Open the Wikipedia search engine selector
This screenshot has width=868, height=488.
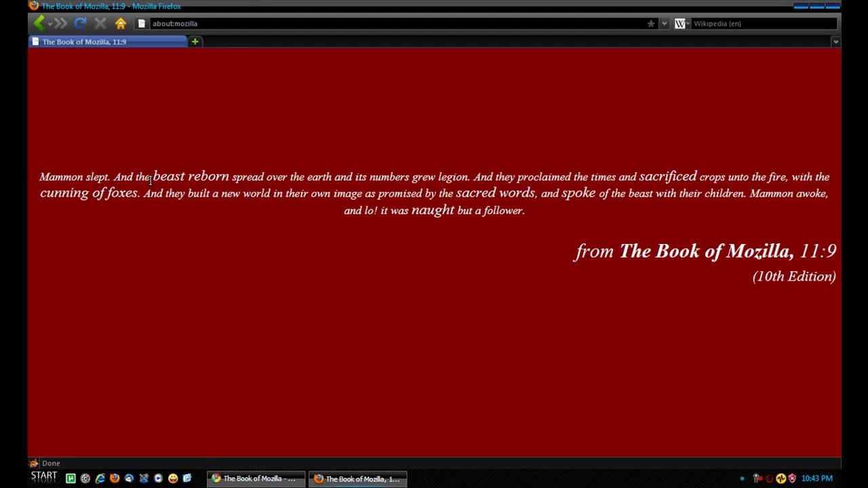(x=682, y=23)
